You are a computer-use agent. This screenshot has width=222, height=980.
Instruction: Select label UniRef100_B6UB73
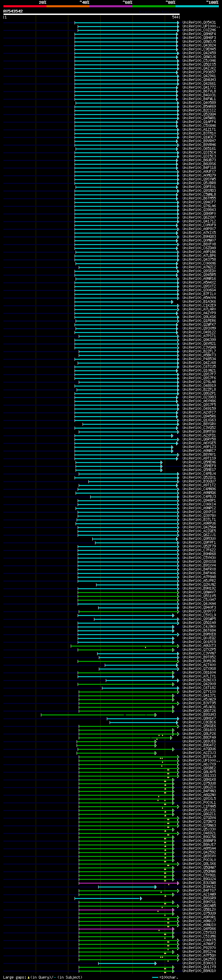click(x=199, y=160)
